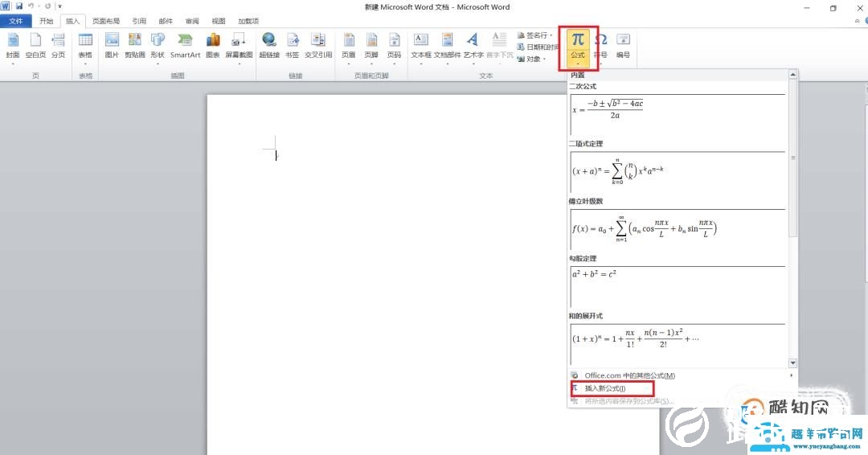Image resolution: width=868 pixels, height=455 pixels.
Task: Insert a chart (图表)
Action: [x=213, y=44]
